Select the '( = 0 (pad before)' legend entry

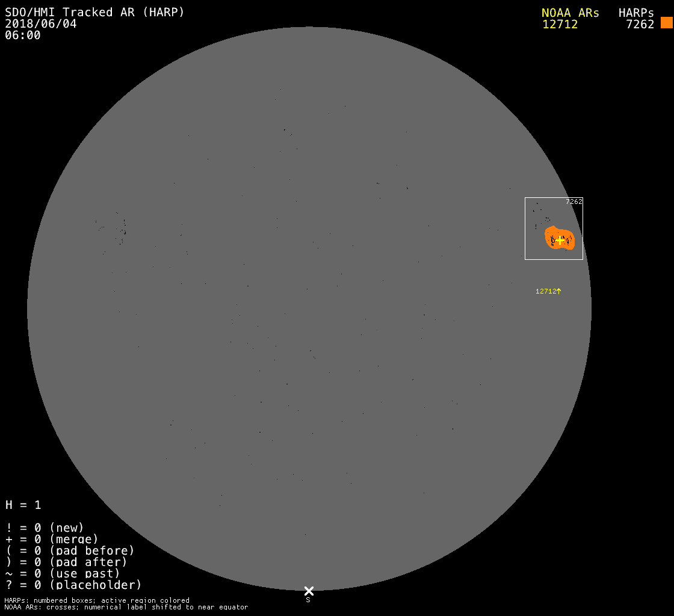70,551
